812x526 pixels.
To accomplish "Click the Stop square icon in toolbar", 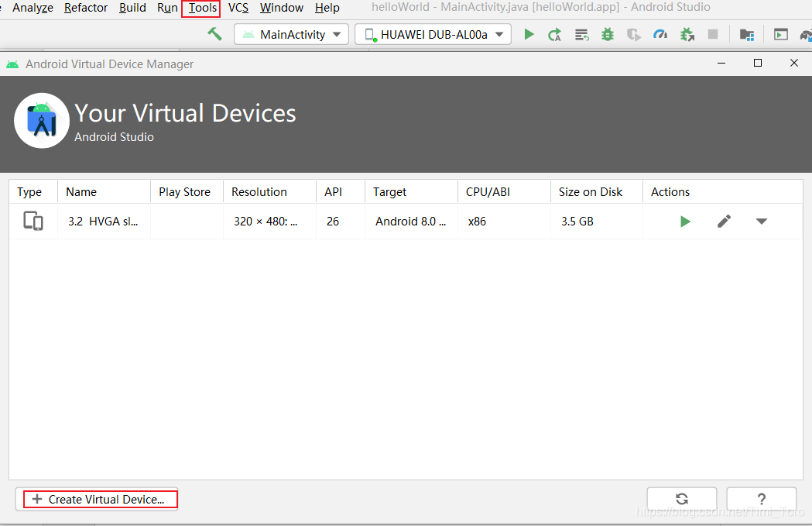I will click(713, 34).
